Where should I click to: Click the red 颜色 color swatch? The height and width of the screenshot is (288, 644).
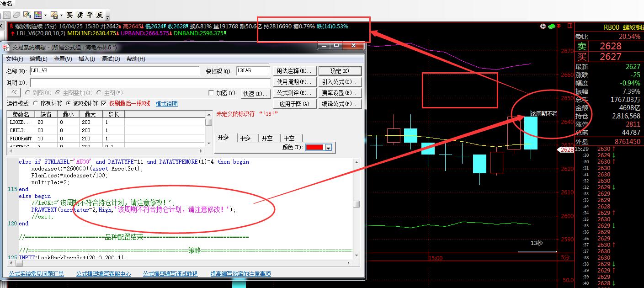pyautogui.click(x=314, y=148)
